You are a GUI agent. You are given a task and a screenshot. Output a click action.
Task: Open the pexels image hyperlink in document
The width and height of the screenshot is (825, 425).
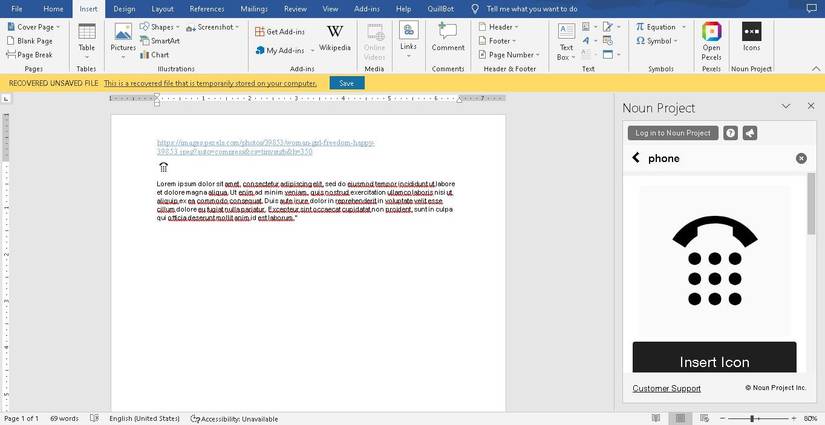click(266, 147)
